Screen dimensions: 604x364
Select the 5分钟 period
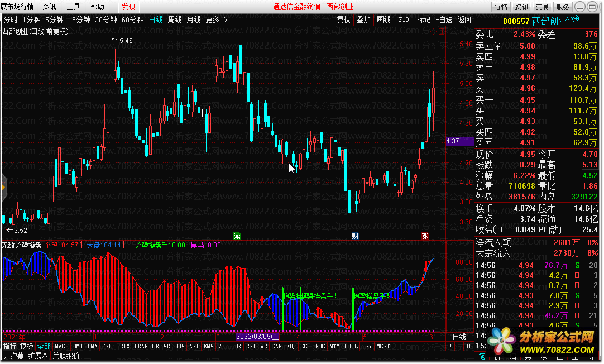pos(54,20)
